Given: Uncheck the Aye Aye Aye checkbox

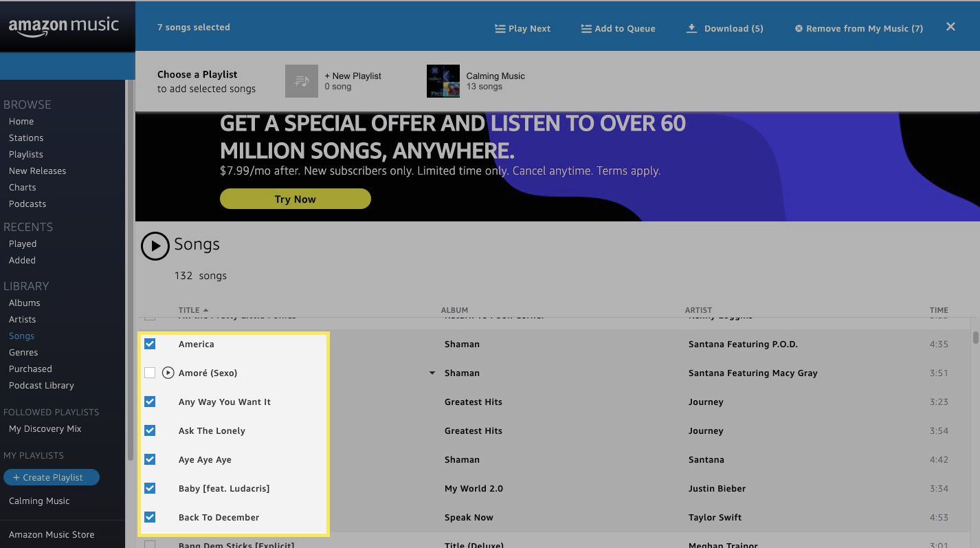Looking at the screenshot, I should (x=150, y=459).
